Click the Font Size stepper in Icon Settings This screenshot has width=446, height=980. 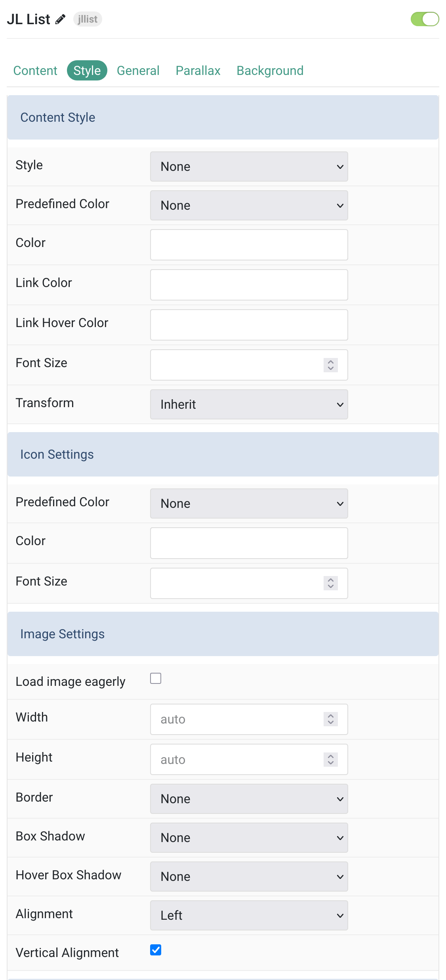pyautogui.click(x=331, y=583)
